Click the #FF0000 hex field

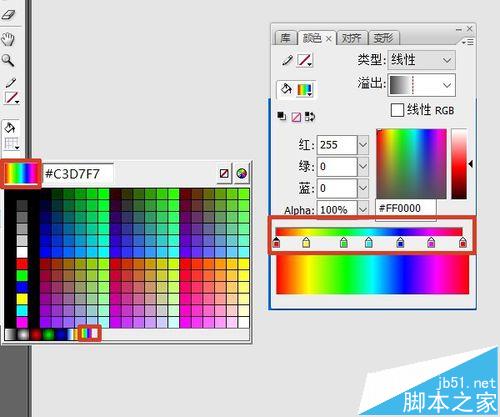[x=406, y=209]
